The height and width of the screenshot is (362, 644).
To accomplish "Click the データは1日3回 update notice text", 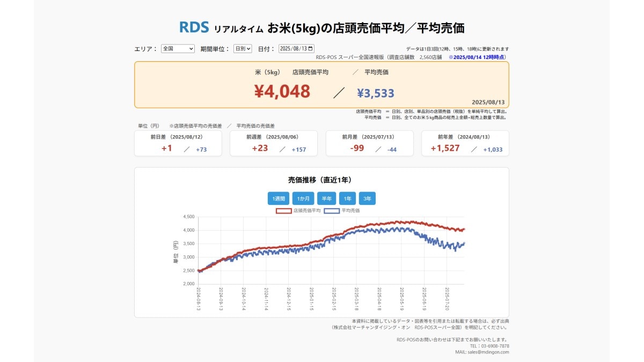I will point(458,49).
